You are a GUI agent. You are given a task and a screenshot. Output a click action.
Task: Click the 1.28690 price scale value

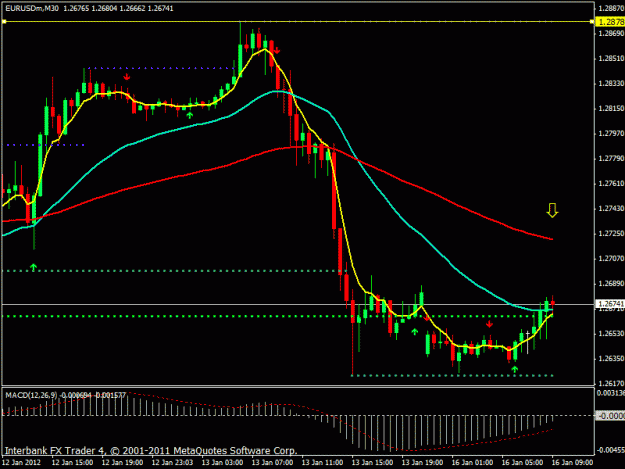coord(611,33)
